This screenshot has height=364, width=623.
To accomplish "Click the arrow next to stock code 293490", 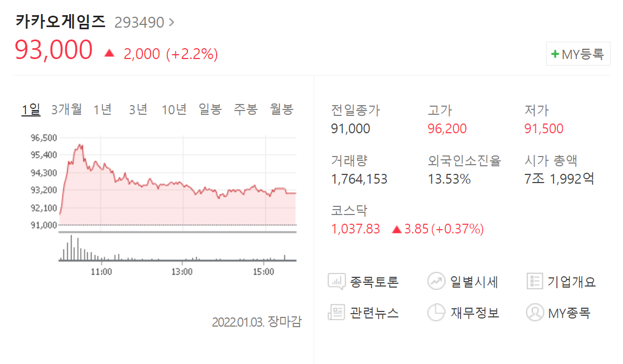I will [x=173, y=22].
